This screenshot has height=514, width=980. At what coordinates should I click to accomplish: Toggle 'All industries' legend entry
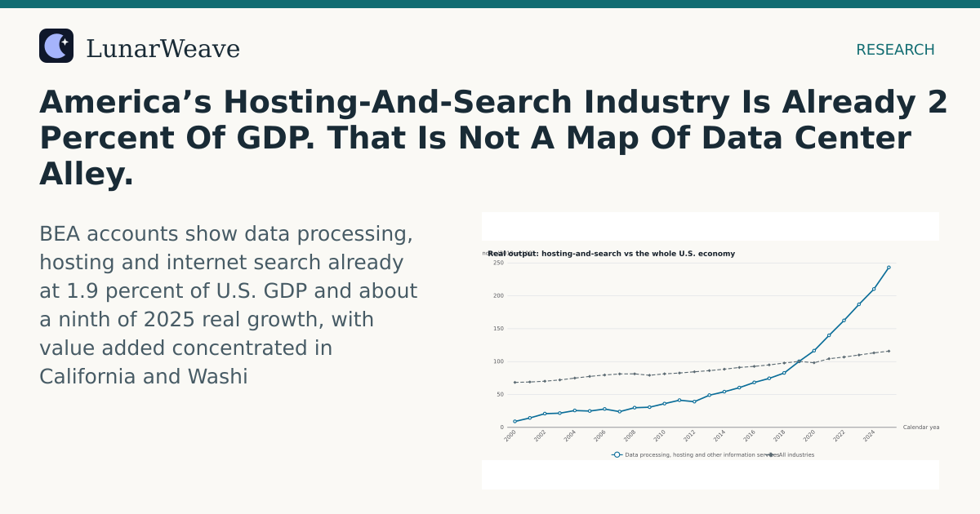791,454
